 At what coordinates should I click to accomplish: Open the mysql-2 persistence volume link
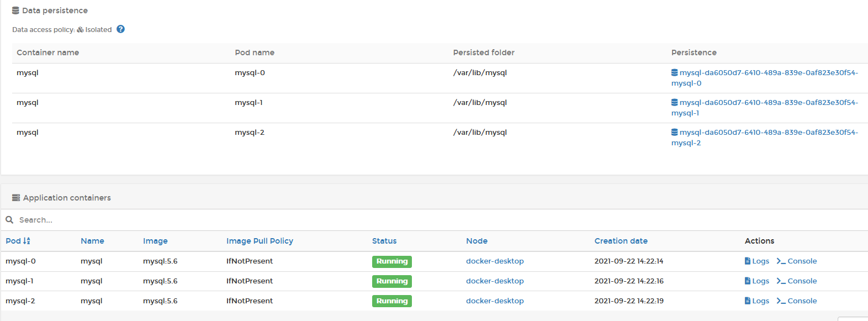(764, 138)
